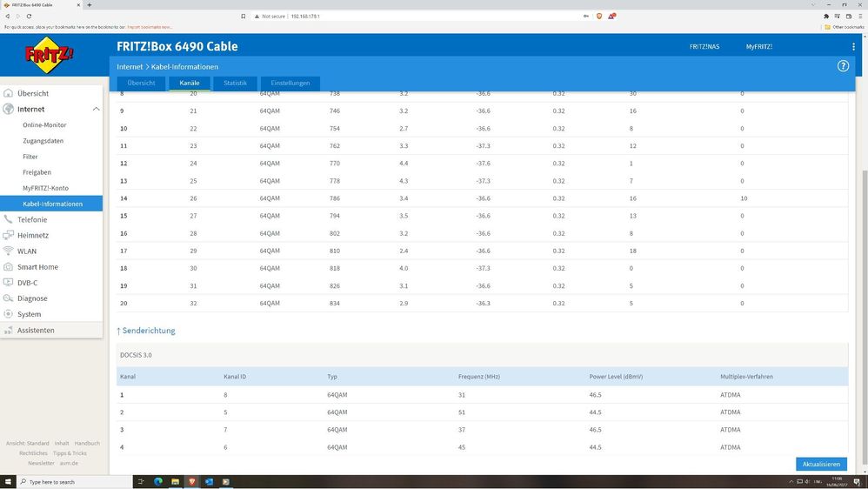Open the Diagnose sidebar section
Image resolution: width=868 pixels, height=489 pixels.
[x=32, y=298]
